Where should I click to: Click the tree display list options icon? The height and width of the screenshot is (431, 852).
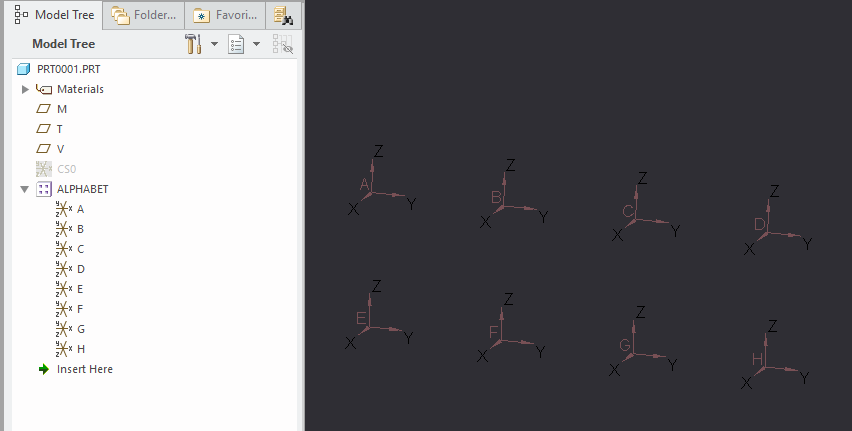[x=237, y=44]
